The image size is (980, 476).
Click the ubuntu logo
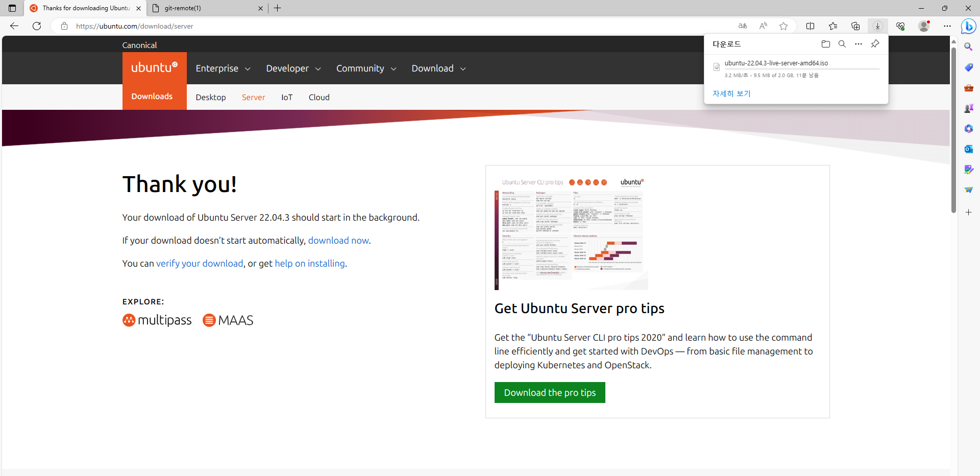coord(155,68)
